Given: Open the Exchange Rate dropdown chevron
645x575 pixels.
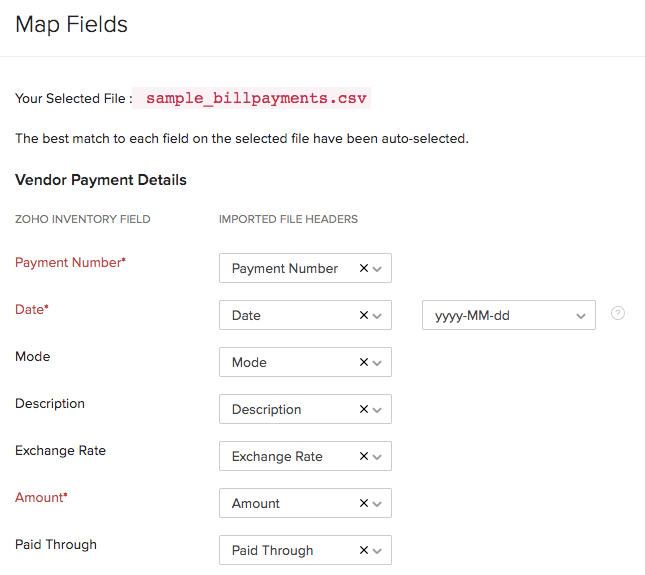Looking at the screenshot, I should point(378,457).
